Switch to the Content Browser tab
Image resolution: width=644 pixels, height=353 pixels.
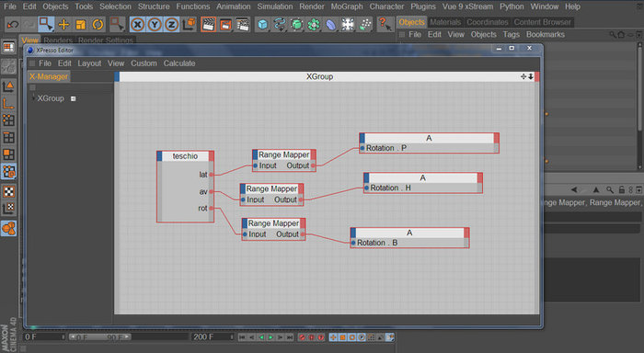[x=542, y=22]
